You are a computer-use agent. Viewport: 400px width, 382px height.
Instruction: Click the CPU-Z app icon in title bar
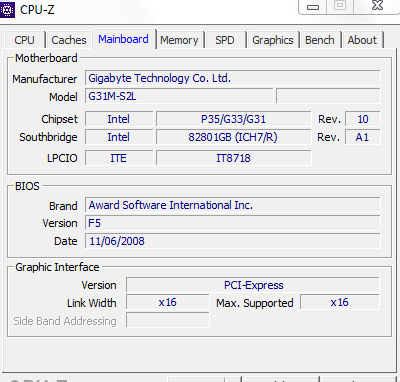point(7,9)
